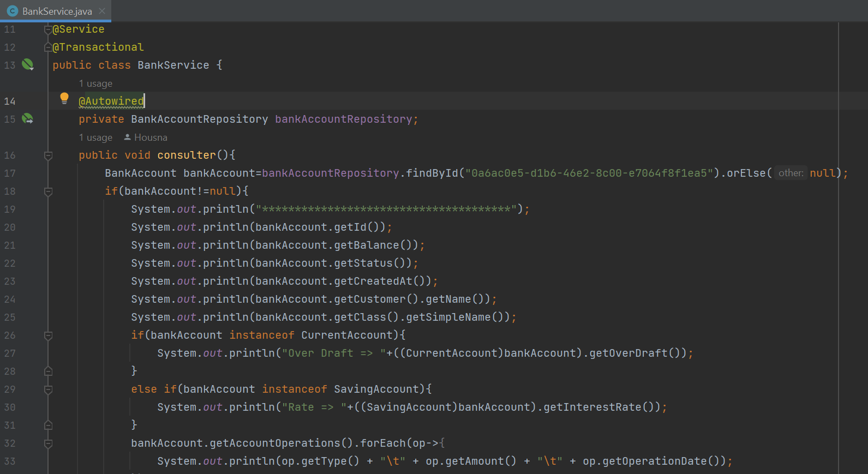Click the asterisks string on line 19
868x474 pixels.
coord(386,209)
